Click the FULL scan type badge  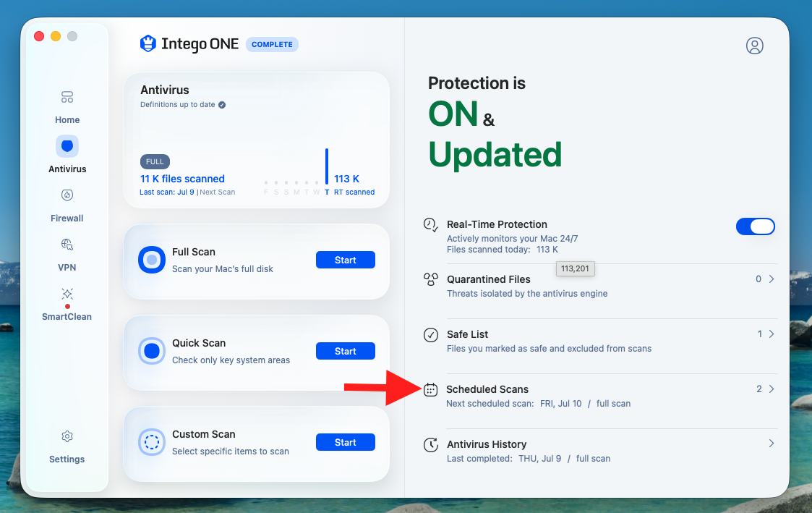[155, 161]
